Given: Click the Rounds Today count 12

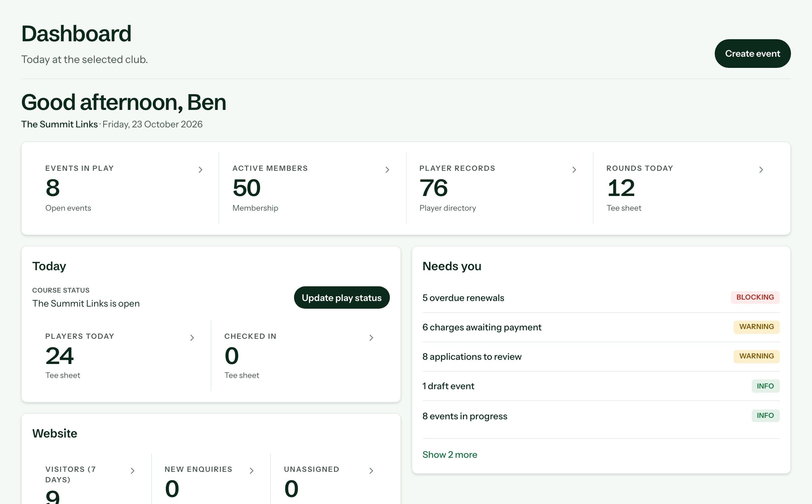Looking at the screenshot, I should click(x=621, y=188).
